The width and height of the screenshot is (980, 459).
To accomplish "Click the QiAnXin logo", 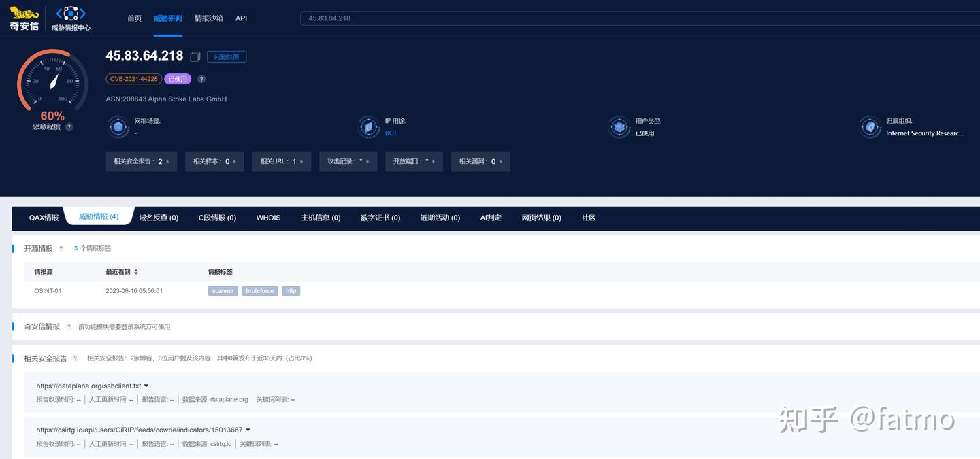I will click(24, 18).
